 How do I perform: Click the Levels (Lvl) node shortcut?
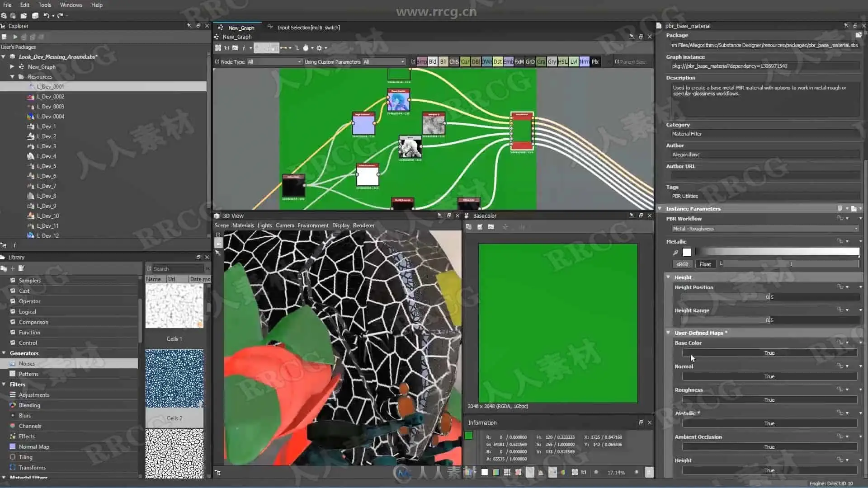[x=573, y=62]
